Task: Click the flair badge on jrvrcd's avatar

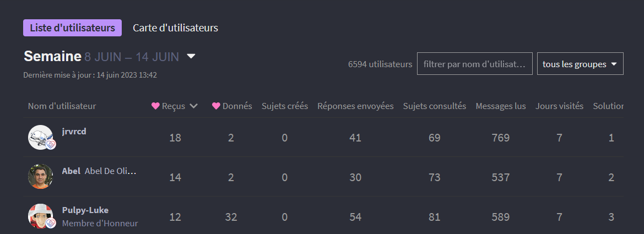Action: pos(51,144)
